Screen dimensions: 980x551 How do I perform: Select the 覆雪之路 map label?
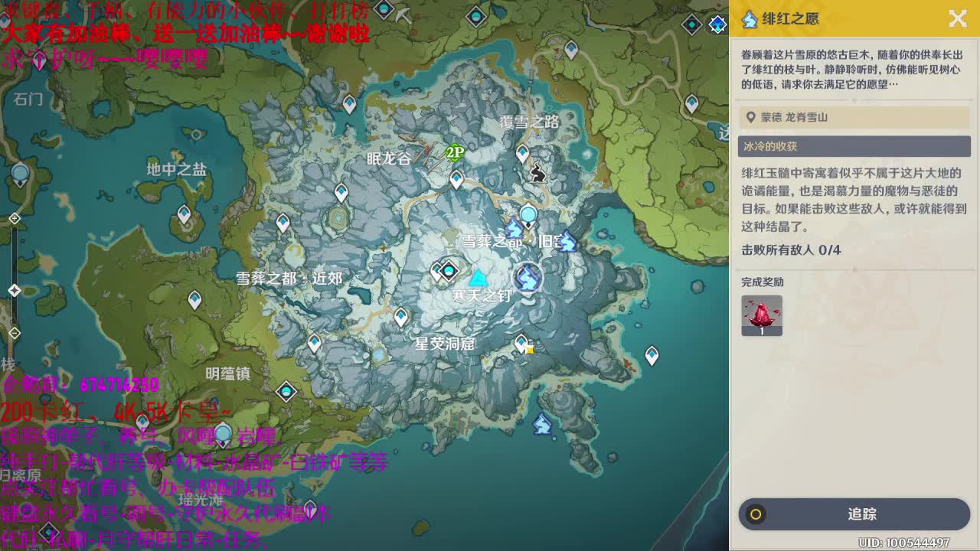click(x=530, y=122)
